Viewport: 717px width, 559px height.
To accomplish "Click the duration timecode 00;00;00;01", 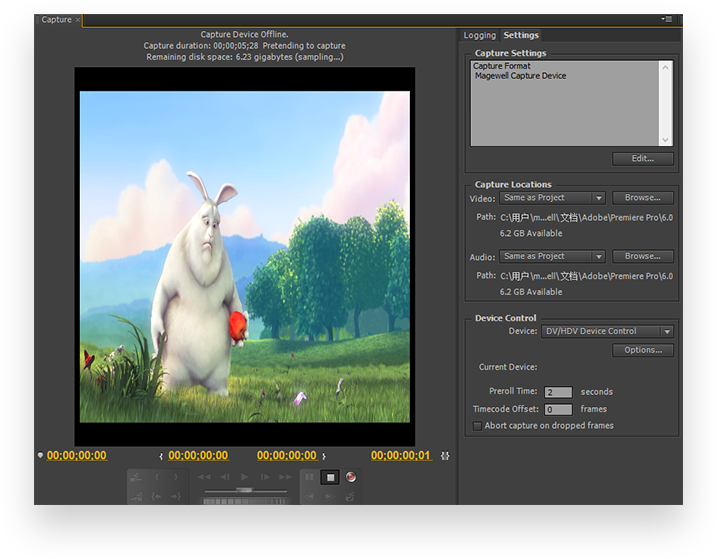I will point(401,456).
